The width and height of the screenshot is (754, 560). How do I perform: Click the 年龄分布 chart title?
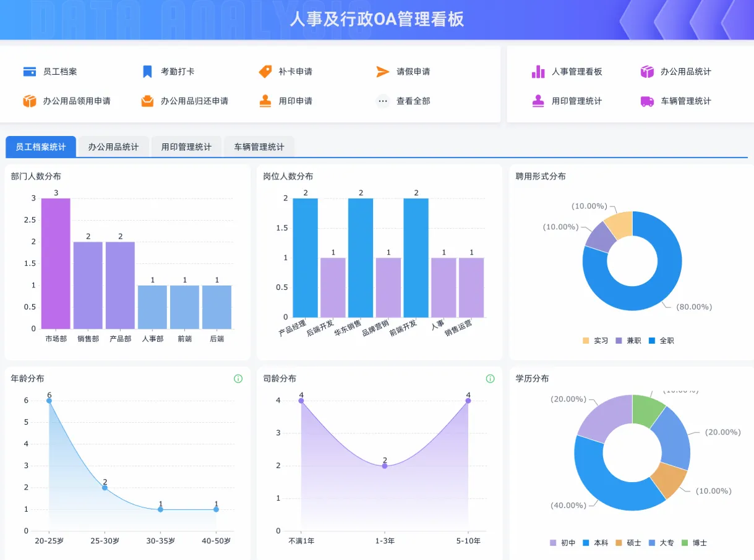(27, 379)
